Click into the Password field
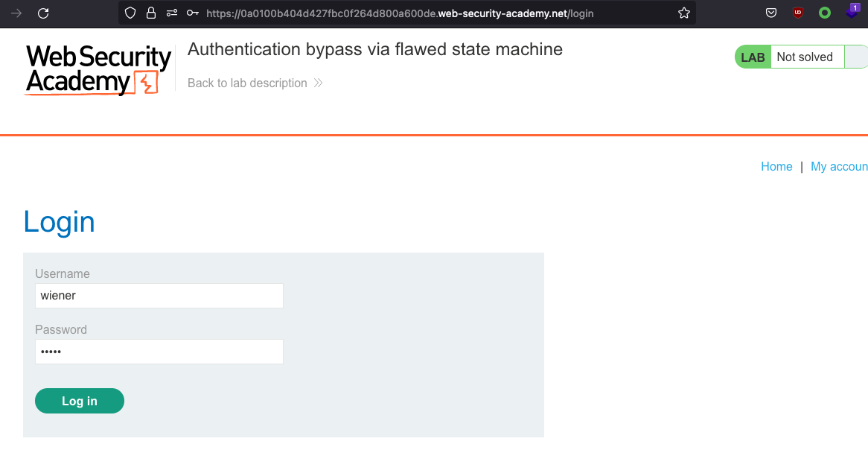Screen dimensions: 868x450 point(159,352)
